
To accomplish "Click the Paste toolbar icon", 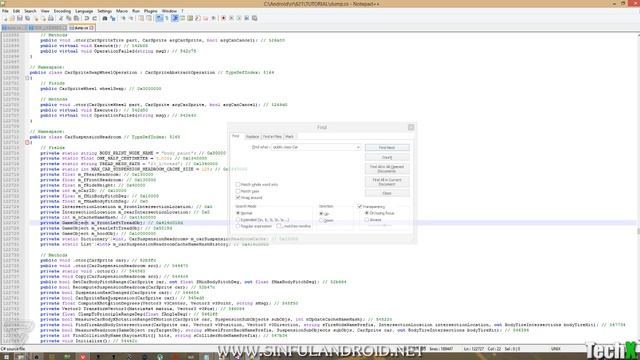I will pos(76,18).
